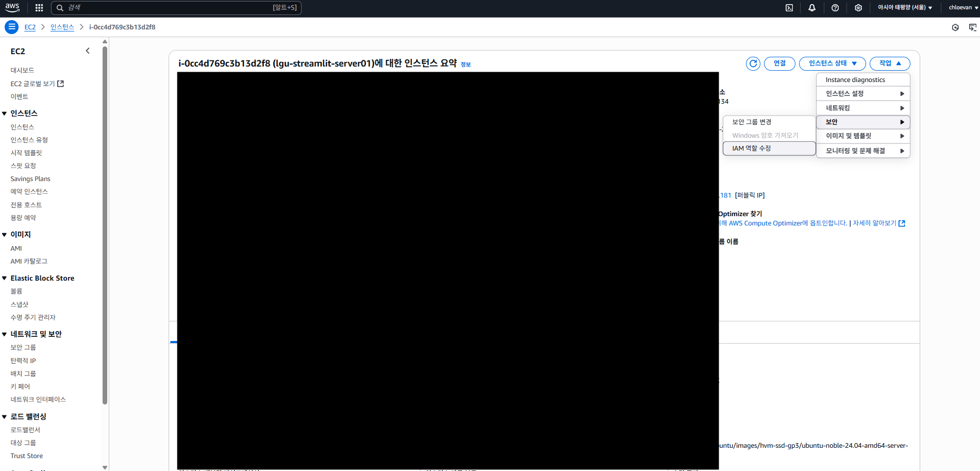Image resolution: width=980 pixels, height=471 pixels.
Task: Open 스냅샷 in the sidebar
Action: click(20, 304)
